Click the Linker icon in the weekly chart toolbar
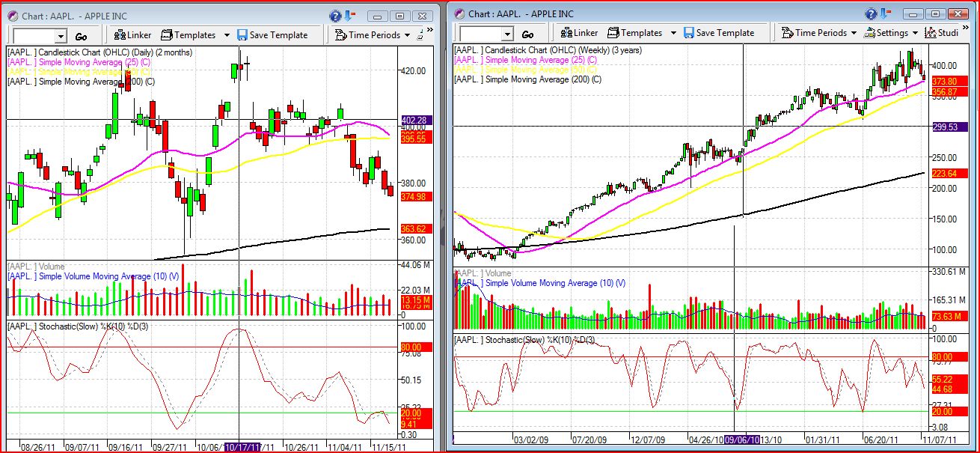This screenshot has height=453, width=980. point(566,33)
